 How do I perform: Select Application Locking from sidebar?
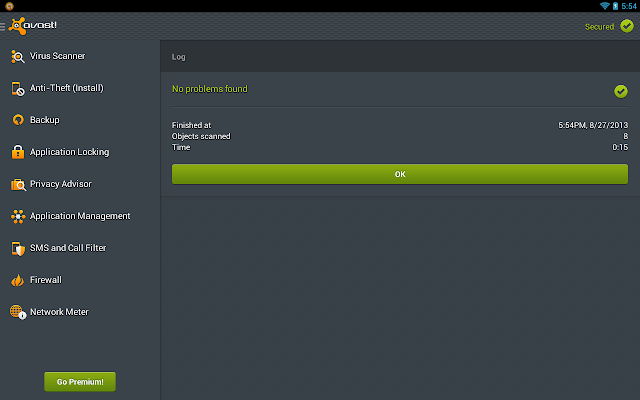tap(69, 152)
